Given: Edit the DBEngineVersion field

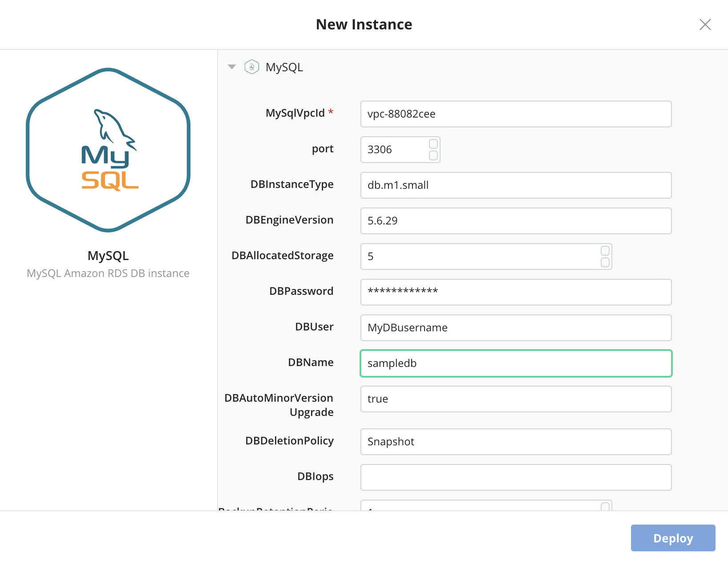Looking at the screenshot, I should [516, 221].
